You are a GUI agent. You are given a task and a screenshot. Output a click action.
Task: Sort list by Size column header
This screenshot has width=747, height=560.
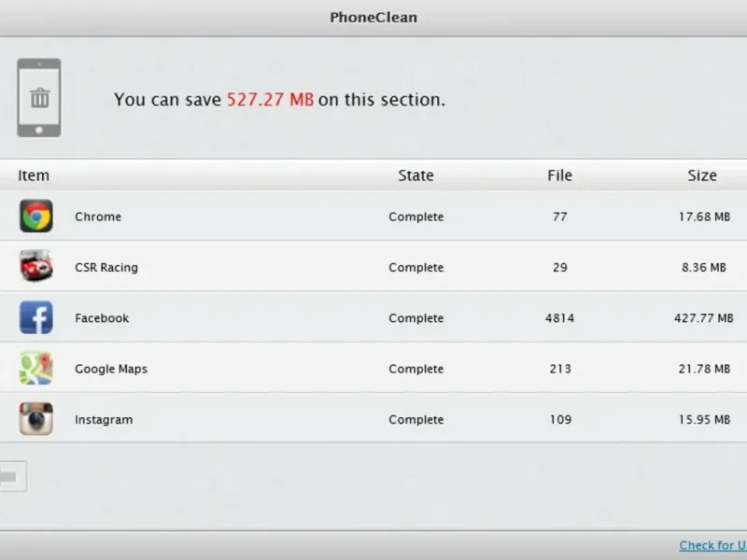[702, 175]
